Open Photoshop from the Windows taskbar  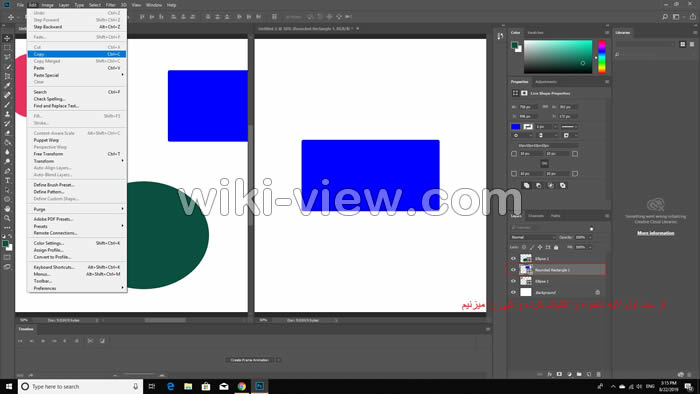[x=259, y=386]
